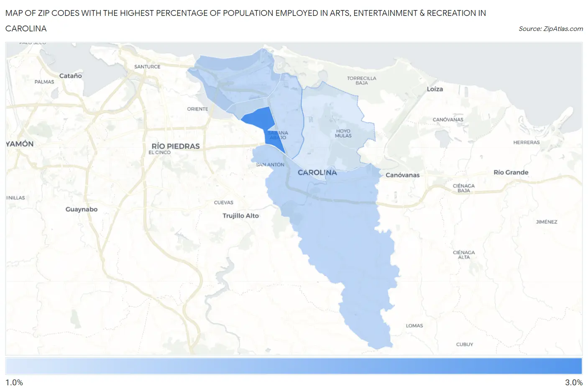
Task: Click the SAN ANTÓN label
Action: pyautogui.click(x=270, y=165)
